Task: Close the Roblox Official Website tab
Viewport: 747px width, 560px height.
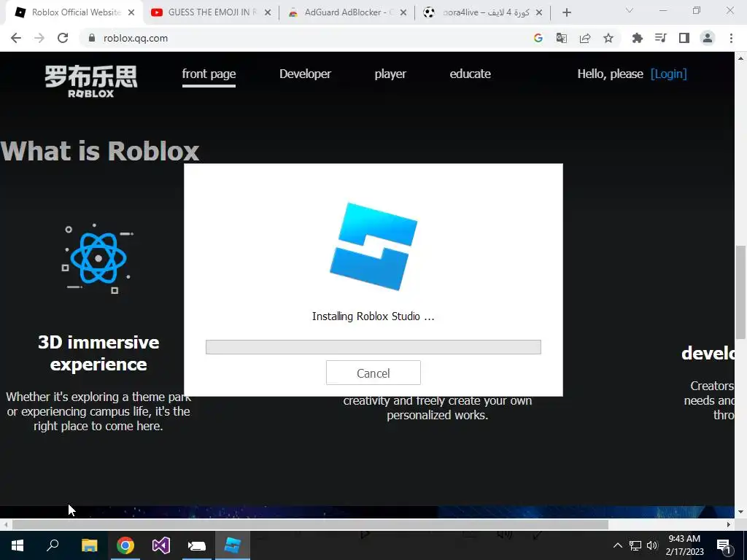Action: point(132,12)
